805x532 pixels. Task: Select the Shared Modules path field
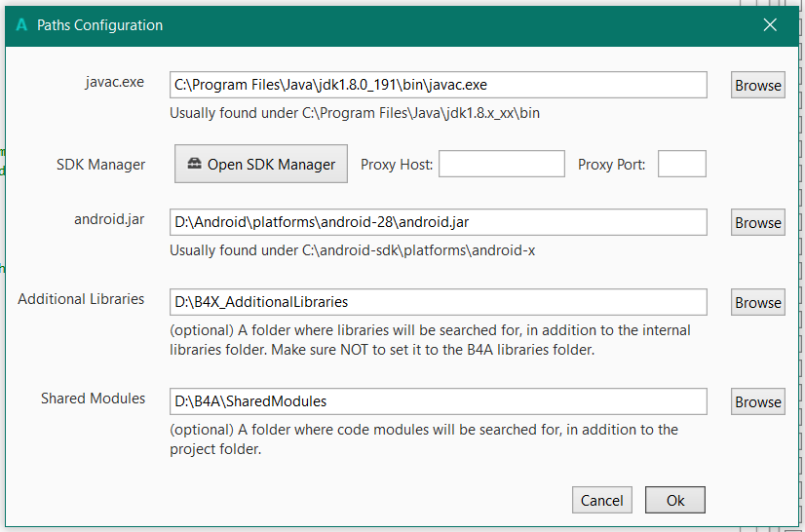coord(438,400)
